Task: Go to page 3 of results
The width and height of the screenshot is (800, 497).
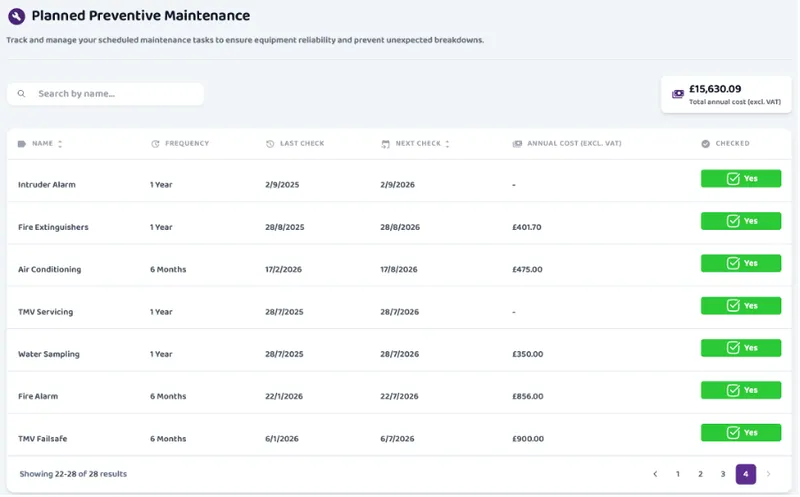Action: pos(723,474)
